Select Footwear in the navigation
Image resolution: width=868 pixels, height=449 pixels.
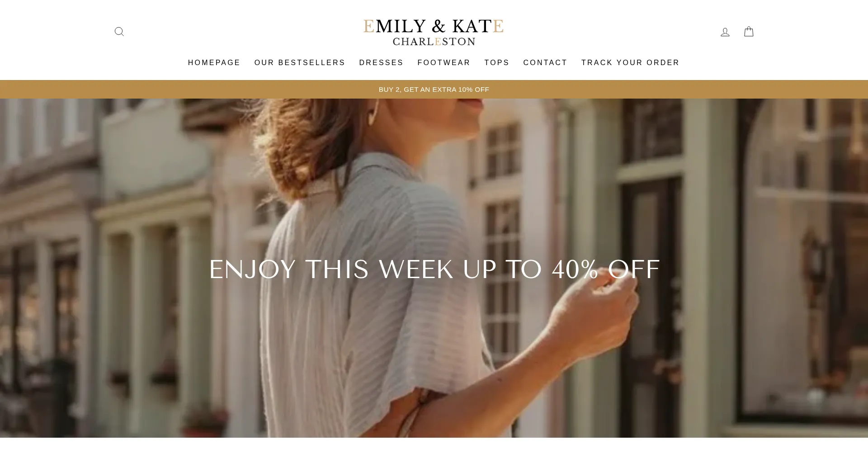click(444, 62)
